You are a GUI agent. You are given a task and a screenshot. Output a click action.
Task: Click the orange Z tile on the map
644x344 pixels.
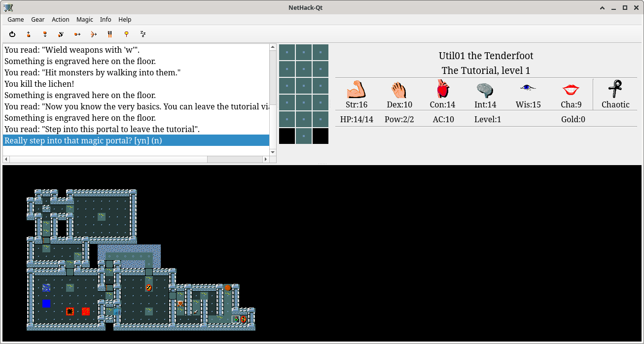click(149, 288)
